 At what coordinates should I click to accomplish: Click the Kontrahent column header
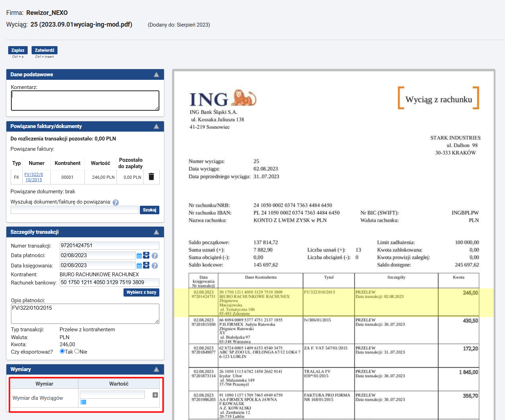coord(67,163)
